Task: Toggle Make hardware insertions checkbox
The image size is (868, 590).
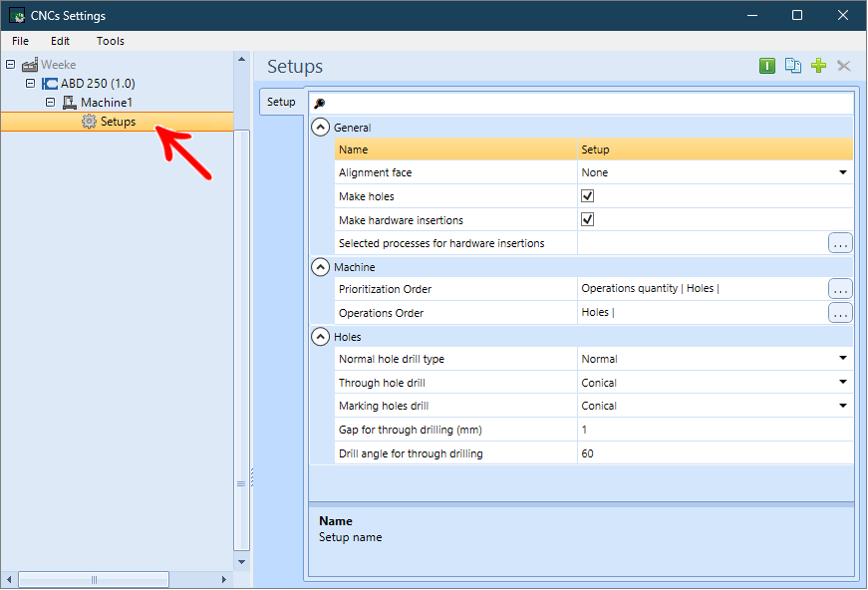Action: [587, 219]
